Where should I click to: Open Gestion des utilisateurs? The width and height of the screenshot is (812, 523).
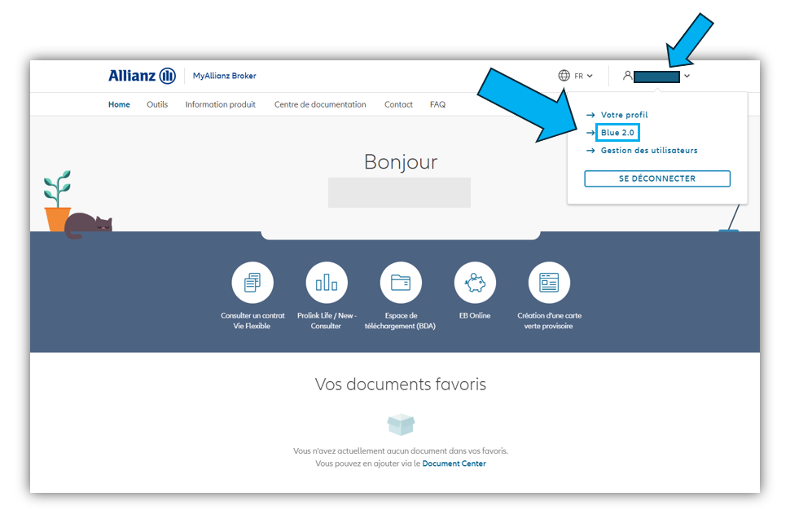(648, 150)
